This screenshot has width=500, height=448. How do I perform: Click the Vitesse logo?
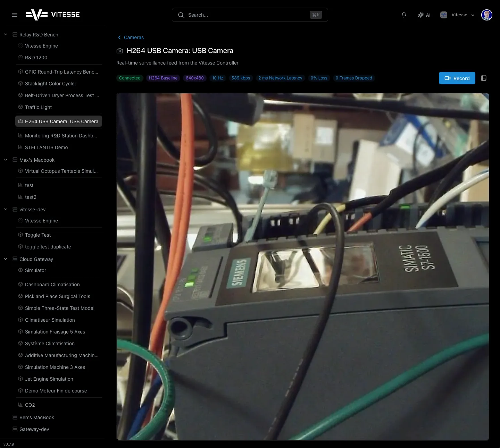(53, 15)
